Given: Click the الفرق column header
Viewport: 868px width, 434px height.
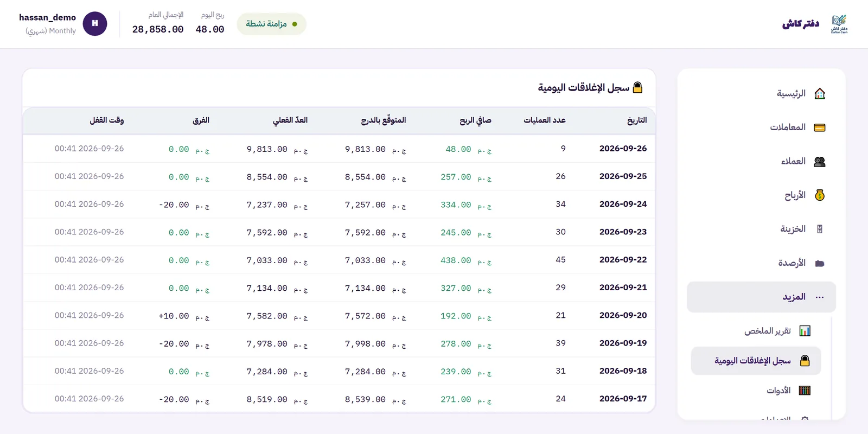Looking at the screenshot, I should (201, 120).
